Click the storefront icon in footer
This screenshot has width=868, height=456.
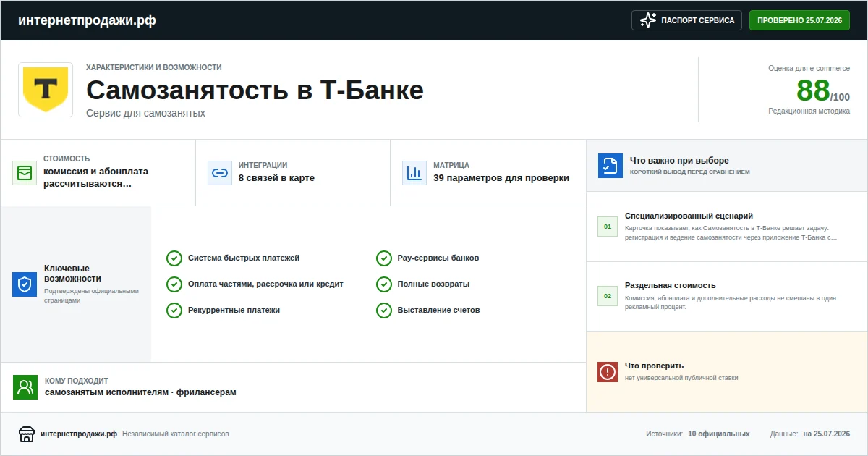point(27,434)
